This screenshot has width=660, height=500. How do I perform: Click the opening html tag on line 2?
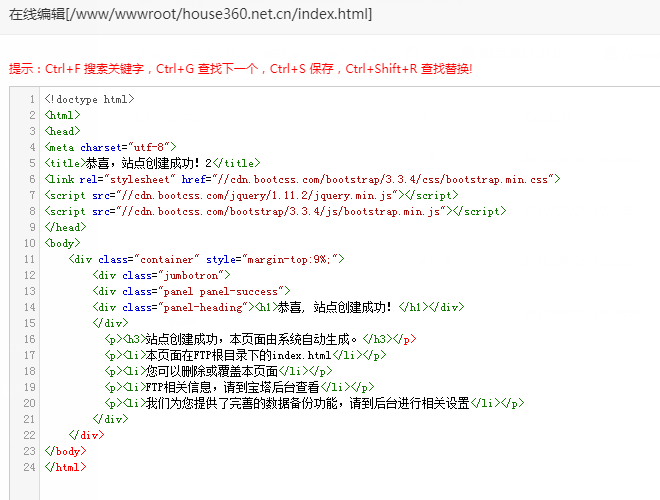pos(62,115)
